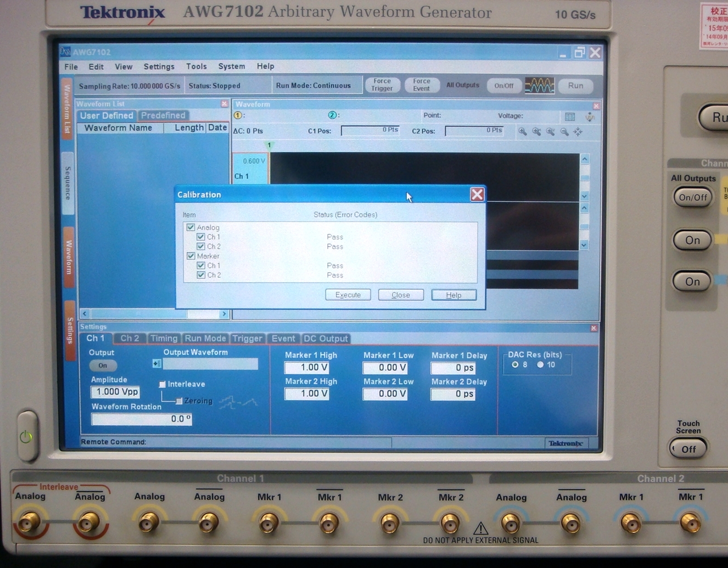
Task: Click Ch 1 waveform scroll up arrow
Action: click(585, 160)
